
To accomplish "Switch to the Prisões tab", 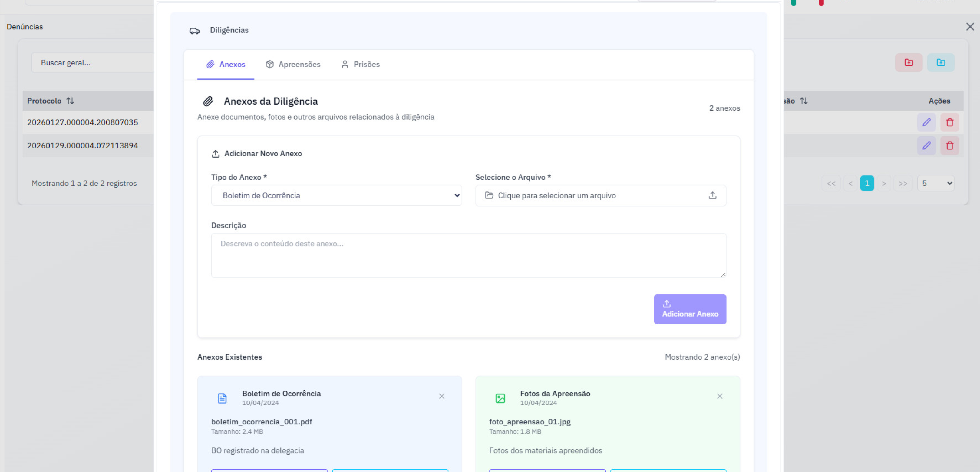I will click(x=360, y=64).
